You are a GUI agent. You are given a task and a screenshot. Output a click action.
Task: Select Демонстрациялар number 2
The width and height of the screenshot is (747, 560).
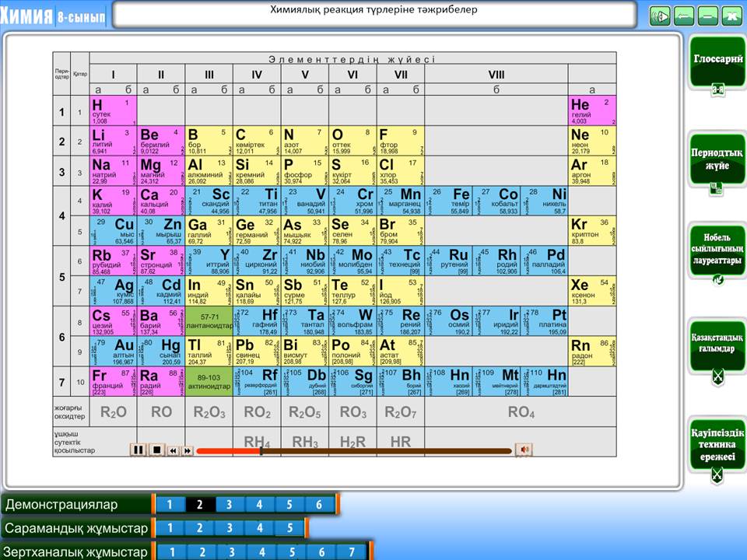(x=200, y=504)
